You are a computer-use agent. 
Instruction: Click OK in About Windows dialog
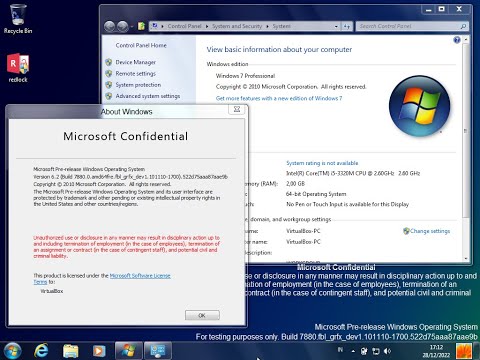pyautogui.click(x=202, y=315)
